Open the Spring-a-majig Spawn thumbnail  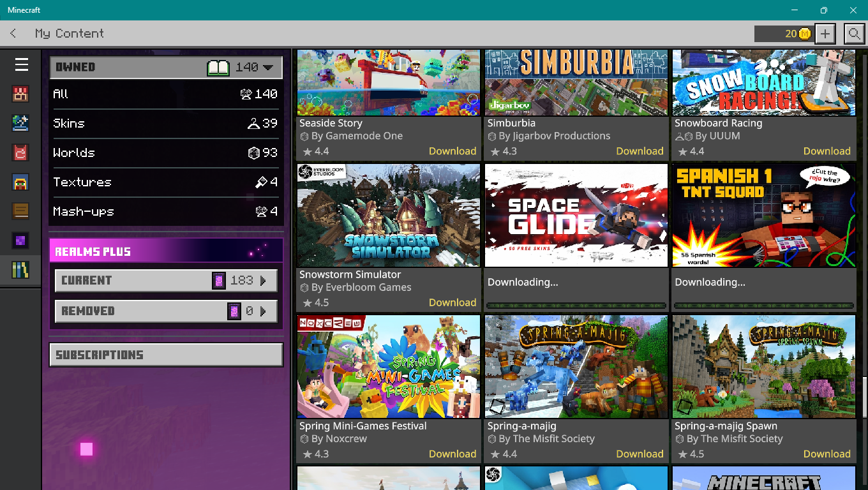click(x=764, y=367)
